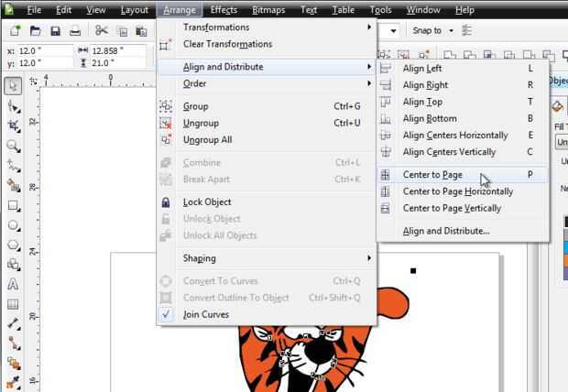Click the Save disk icon

click(55, 31)
